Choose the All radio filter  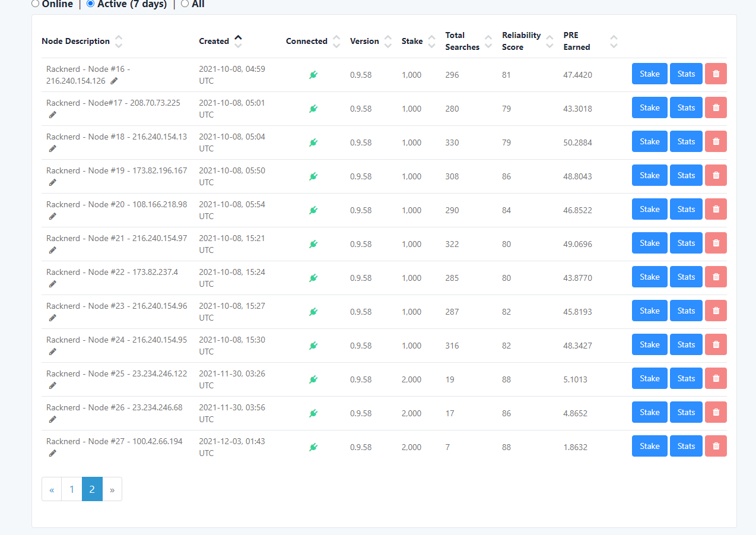185,4
